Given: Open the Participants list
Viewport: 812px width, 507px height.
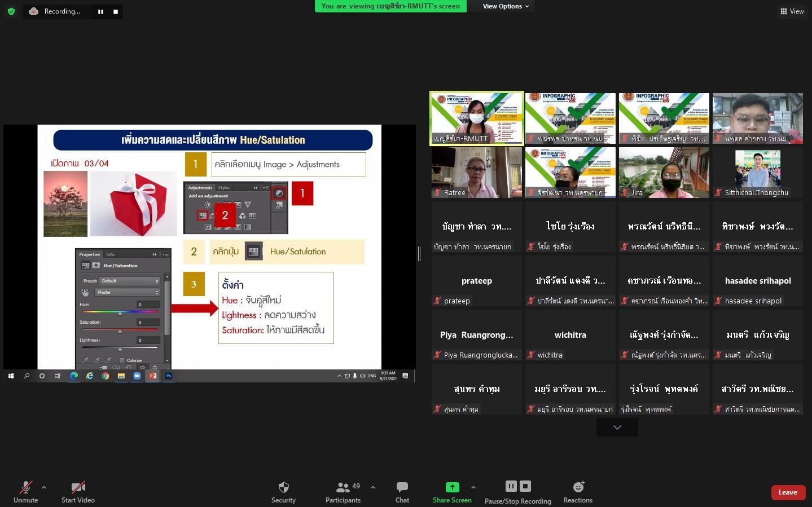Looking at the screenshot, I should pyautogui.click(x=343, y=492).
